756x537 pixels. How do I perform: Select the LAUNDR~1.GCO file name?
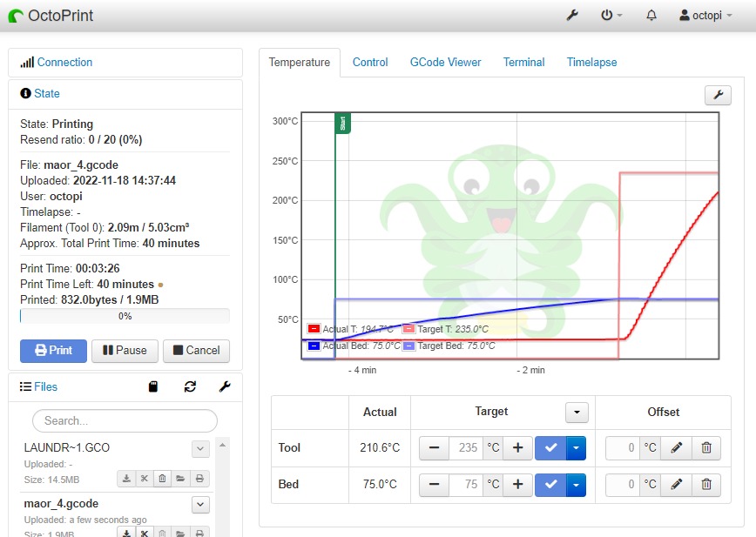click(67, 448)
